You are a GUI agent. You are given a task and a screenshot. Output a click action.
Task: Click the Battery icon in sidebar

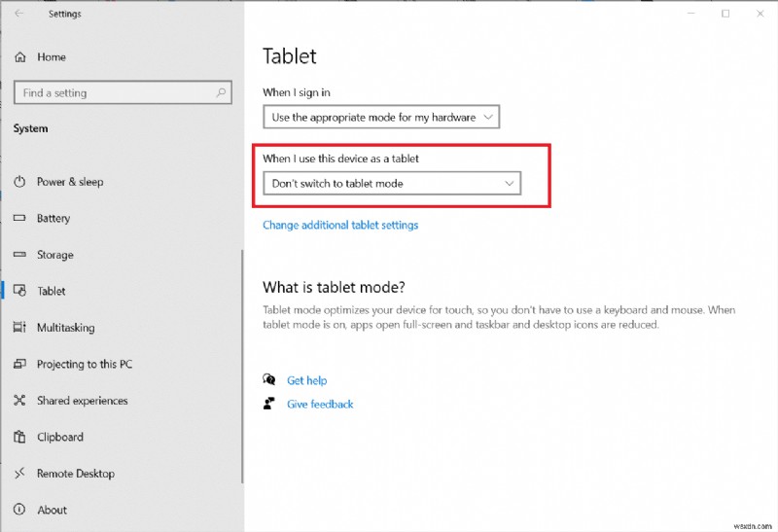tap(19, 219)
